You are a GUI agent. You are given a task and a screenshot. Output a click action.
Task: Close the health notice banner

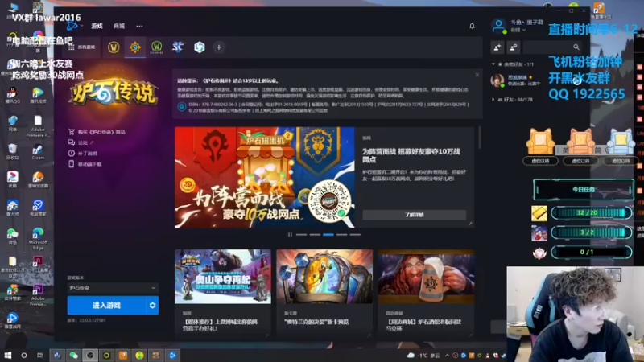pyautogui.click(x=477, y=75)
